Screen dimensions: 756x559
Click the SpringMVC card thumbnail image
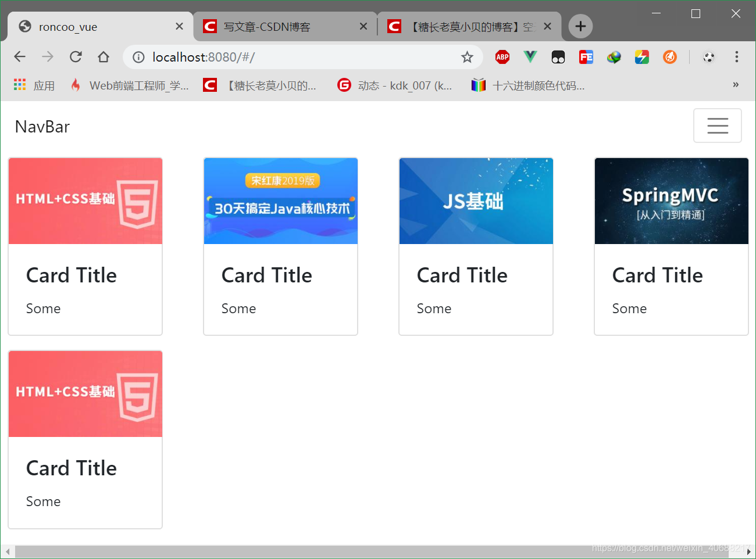point(671,201)
